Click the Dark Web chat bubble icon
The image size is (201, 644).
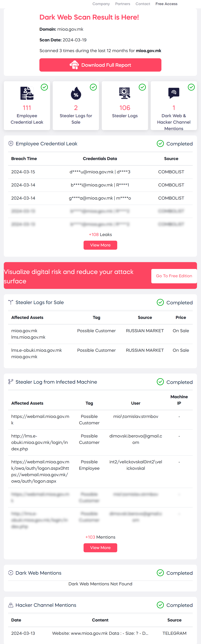click(174, 93)
